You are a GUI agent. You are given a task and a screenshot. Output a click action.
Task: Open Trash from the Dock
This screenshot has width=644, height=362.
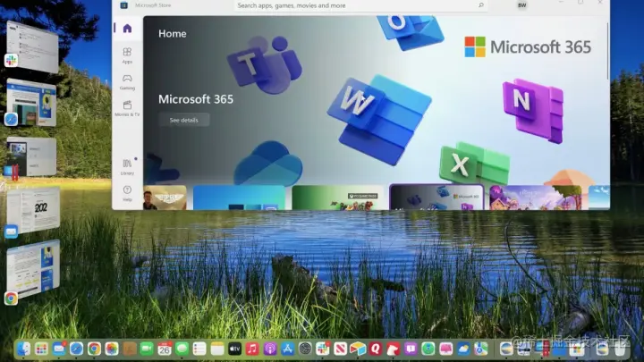tap(620, 349)
